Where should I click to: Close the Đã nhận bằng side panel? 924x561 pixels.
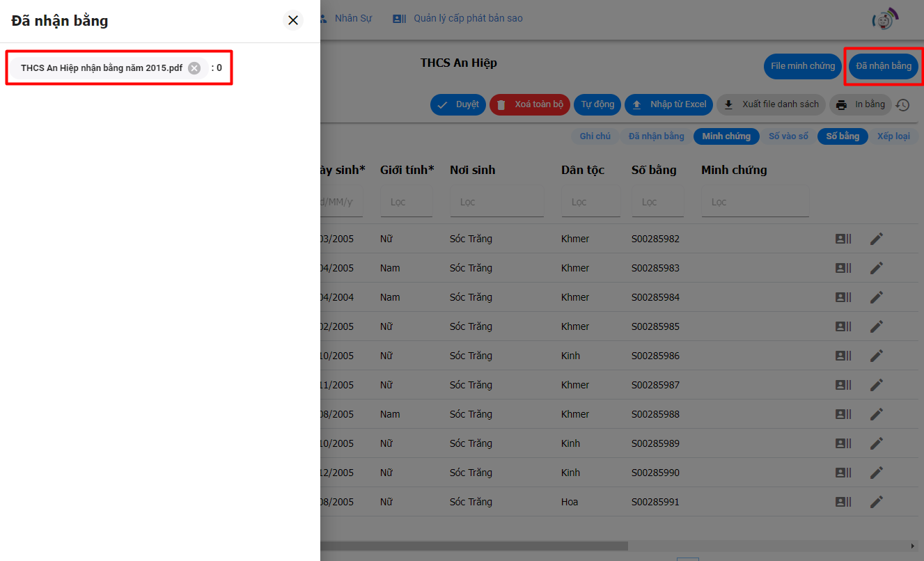tap(293, 20)
